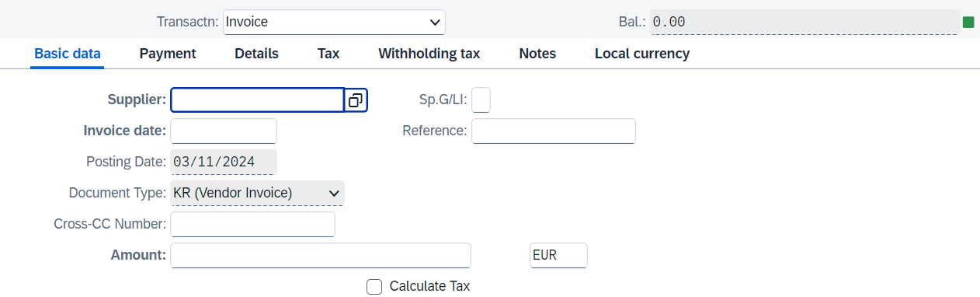
Task: Select the Basic data tab
Action: click(68, 54)
